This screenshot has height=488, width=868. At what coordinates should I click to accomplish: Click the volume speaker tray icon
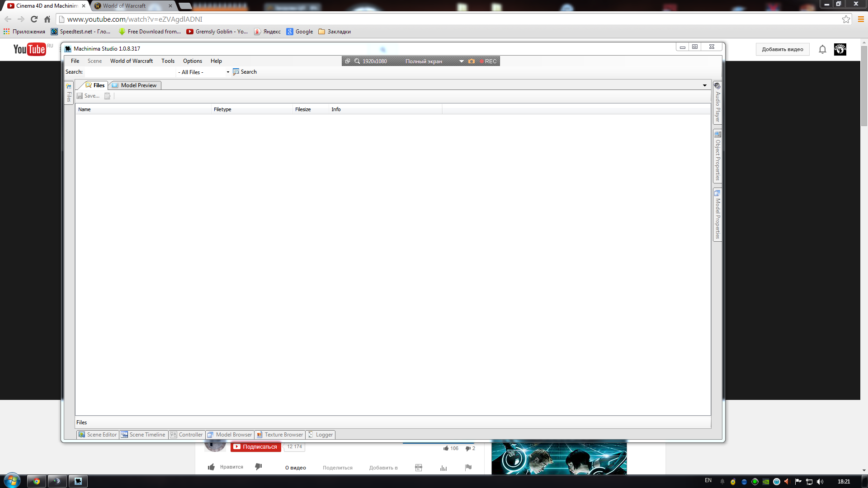(x=820, y=482)
